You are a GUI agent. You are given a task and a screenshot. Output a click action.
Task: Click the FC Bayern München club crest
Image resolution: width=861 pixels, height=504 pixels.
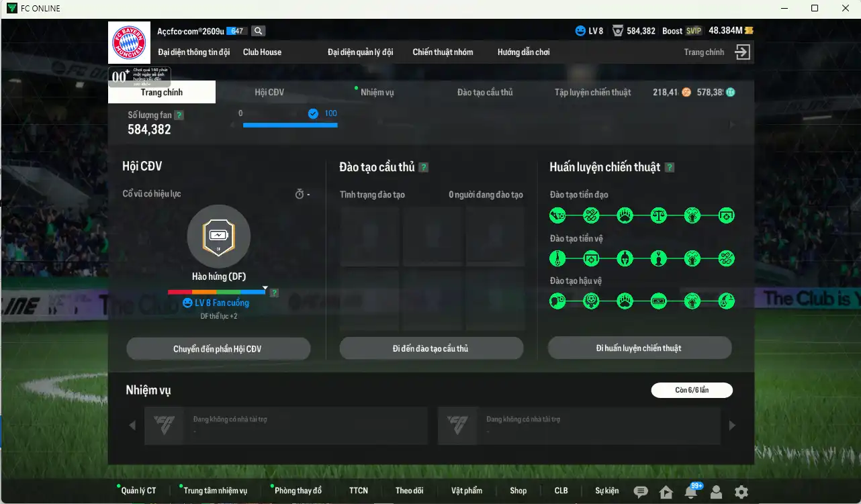click(x=128, y=42)
